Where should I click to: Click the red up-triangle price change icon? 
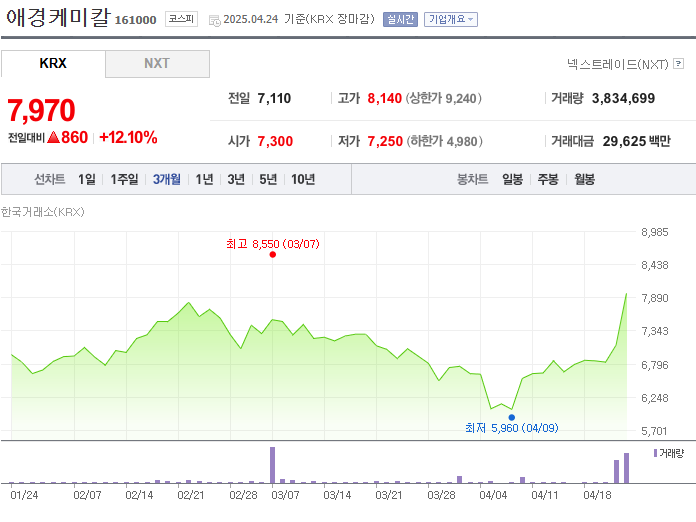coord(53,137)
